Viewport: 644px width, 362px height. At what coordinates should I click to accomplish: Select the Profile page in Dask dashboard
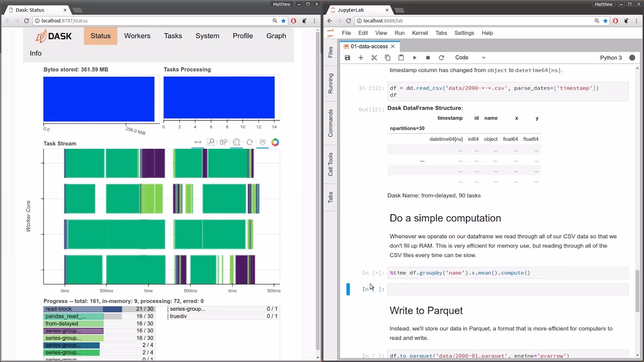coord(243,36)
